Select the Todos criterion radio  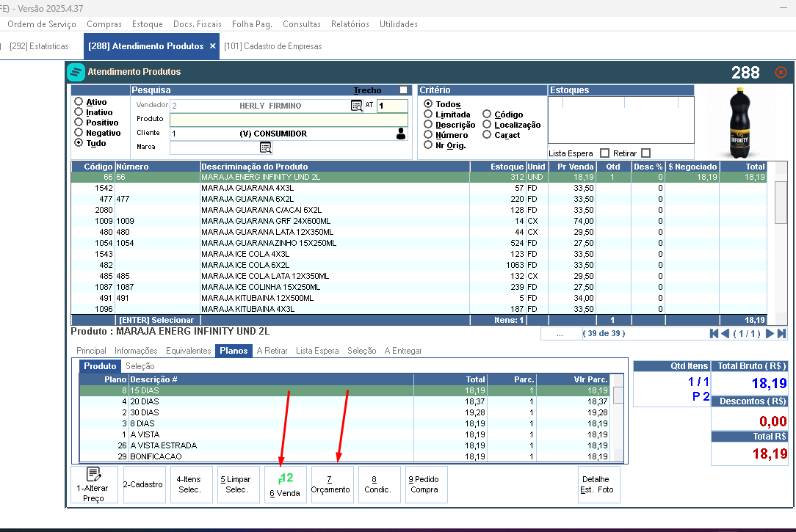(x=428, y=103)
